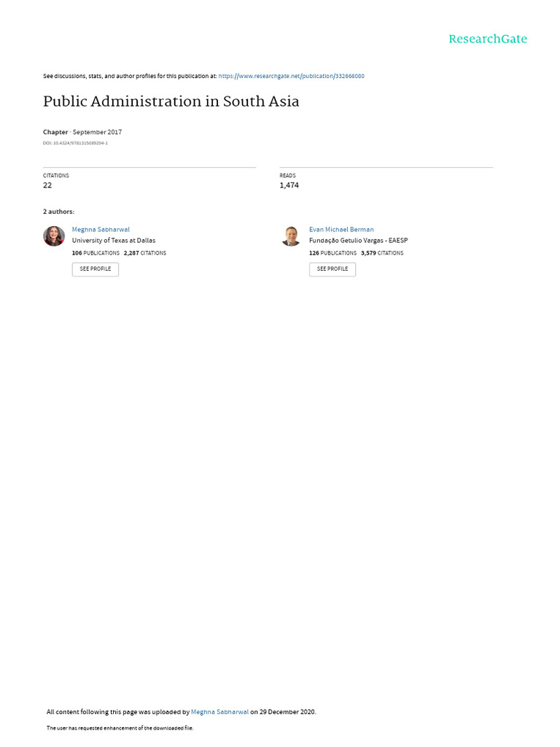Click the 3,579 Citations stat
Image resolution: width=560 pixels, height=747 pixels.
[x=382, y=253]
